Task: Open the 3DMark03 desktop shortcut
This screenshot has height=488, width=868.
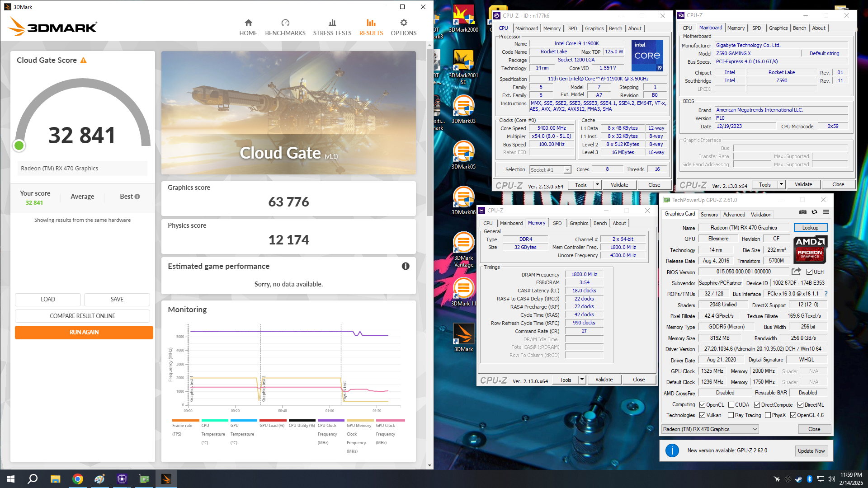Action: 463,109
